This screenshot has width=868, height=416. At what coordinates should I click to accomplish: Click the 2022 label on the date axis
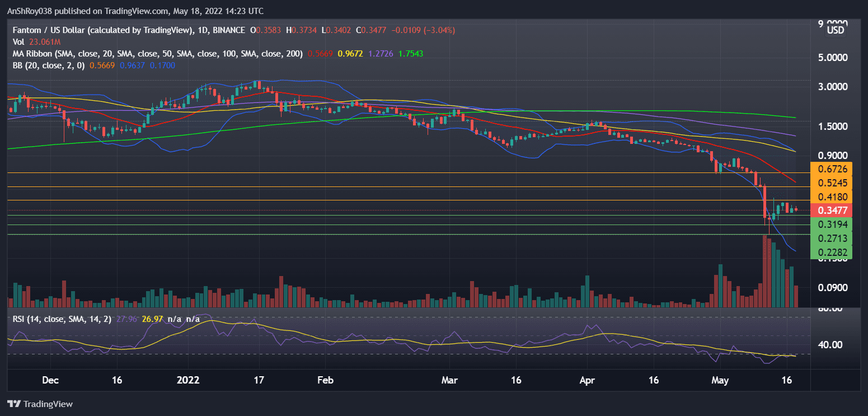(189, 380)
